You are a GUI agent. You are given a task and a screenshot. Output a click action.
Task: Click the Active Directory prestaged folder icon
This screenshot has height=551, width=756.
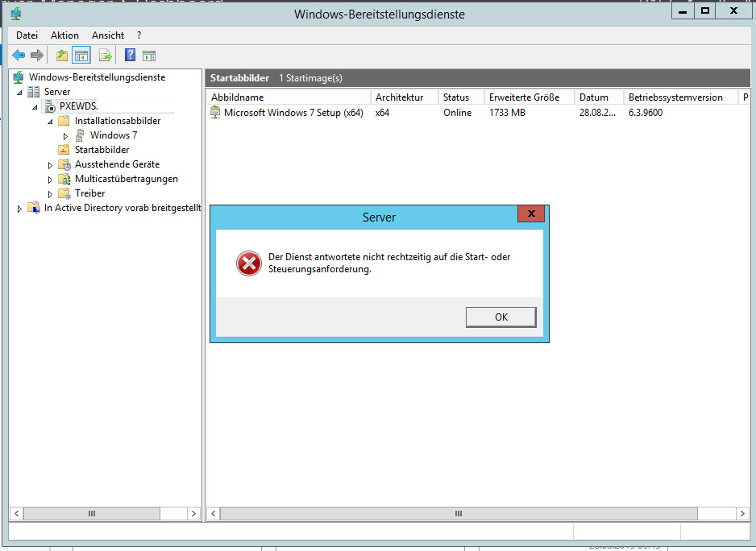tap(34, 208)
